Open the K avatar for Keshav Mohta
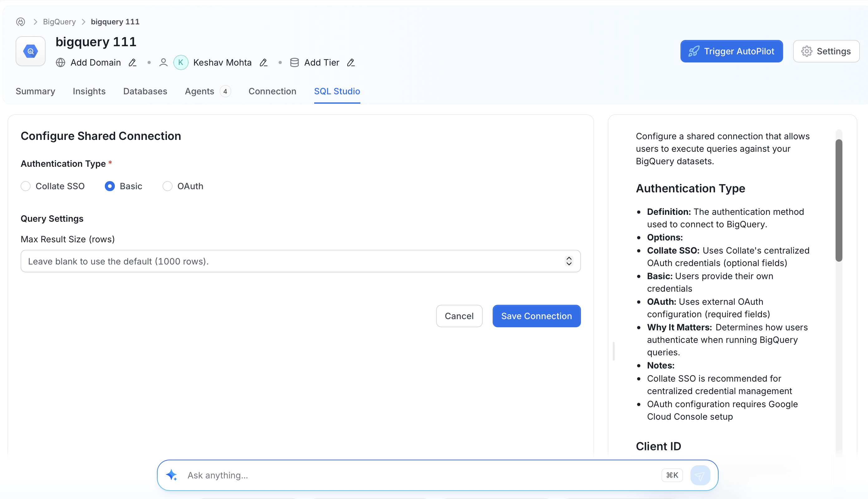Screen dimensions: 868x499 (181, 63)
